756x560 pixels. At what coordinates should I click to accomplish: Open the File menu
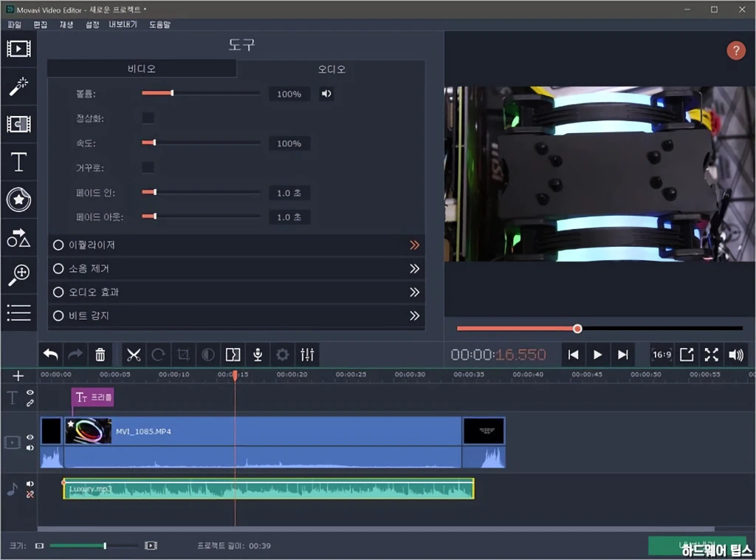pos(15,24)
